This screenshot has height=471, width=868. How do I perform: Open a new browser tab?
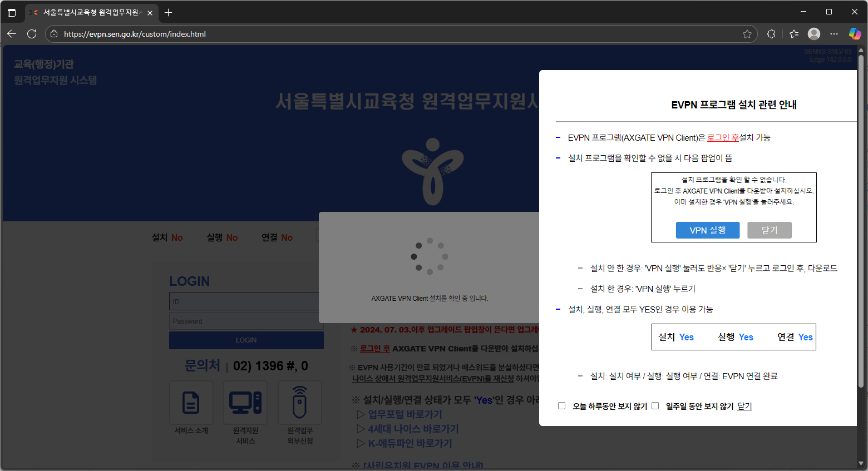click(168, 12)
